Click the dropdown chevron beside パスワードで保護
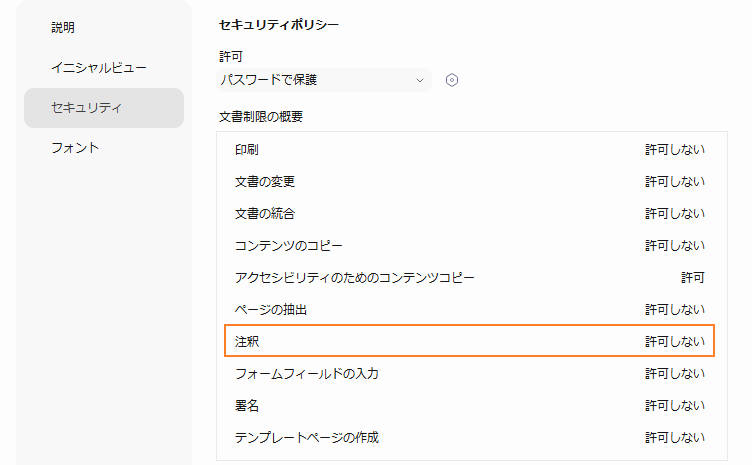This screenshot has height=465, width=752. point(420,80)
